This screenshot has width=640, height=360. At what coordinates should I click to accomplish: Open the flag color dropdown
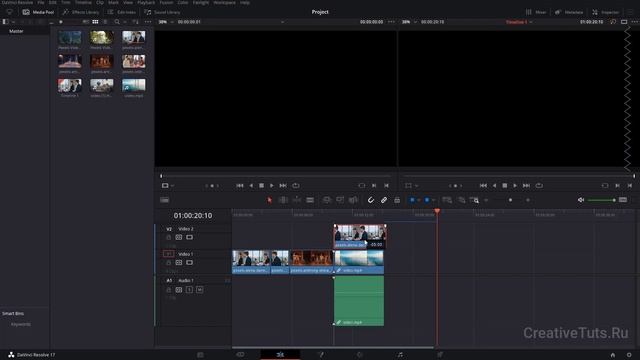click(x=418, y=200)
